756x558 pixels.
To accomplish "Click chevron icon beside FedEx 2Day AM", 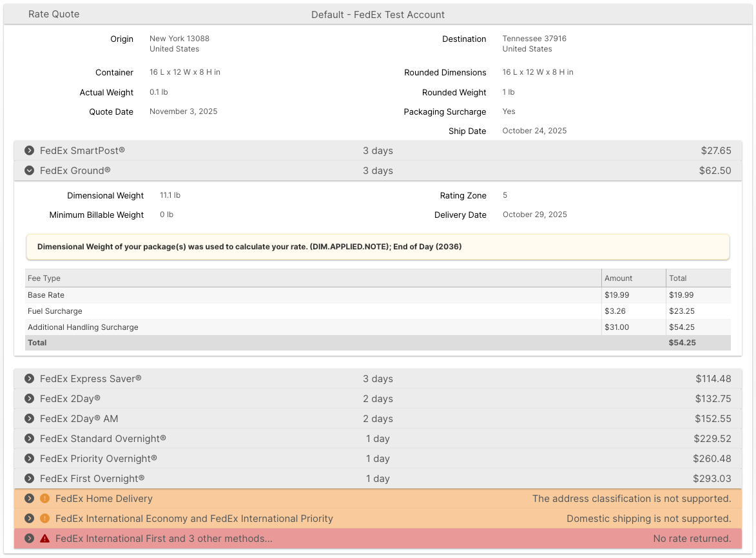I will point(29,419).
